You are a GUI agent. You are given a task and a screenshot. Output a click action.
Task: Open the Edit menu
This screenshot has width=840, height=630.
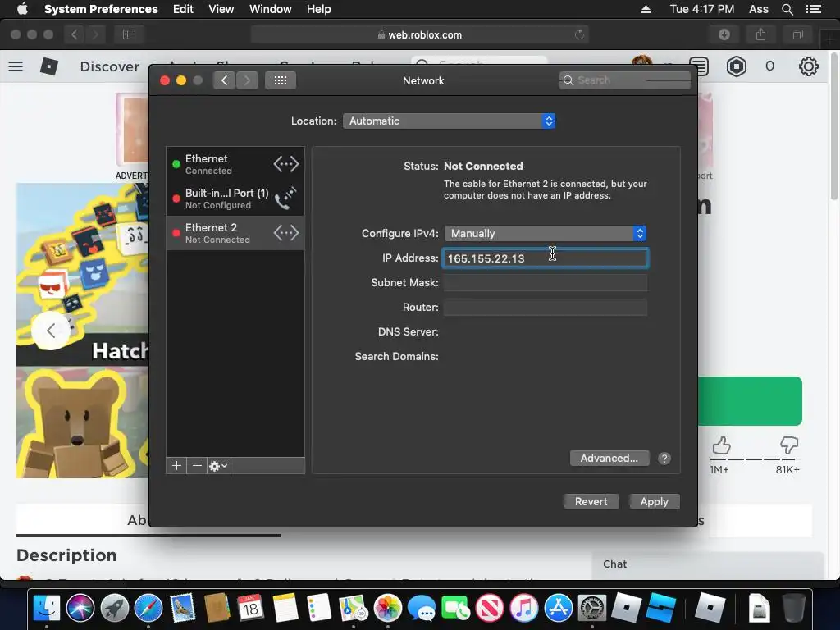coord(183,9)
